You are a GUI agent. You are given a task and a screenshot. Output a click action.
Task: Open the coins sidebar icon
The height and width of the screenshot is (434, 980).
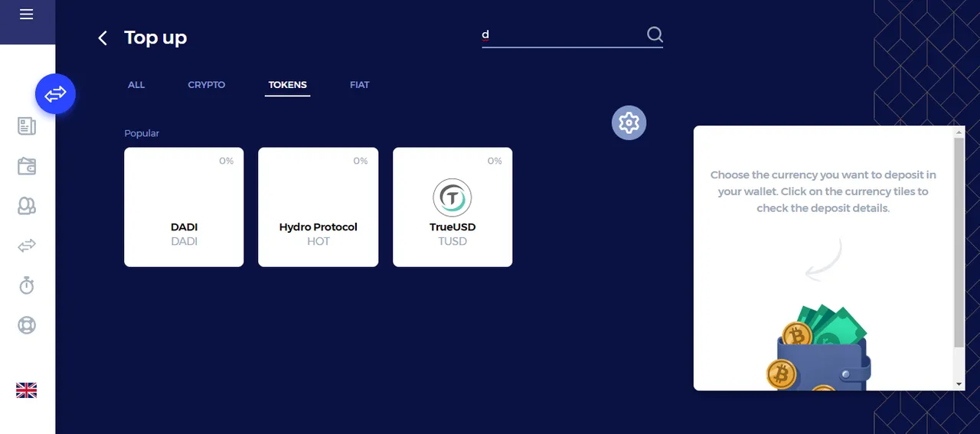[27, 206]
